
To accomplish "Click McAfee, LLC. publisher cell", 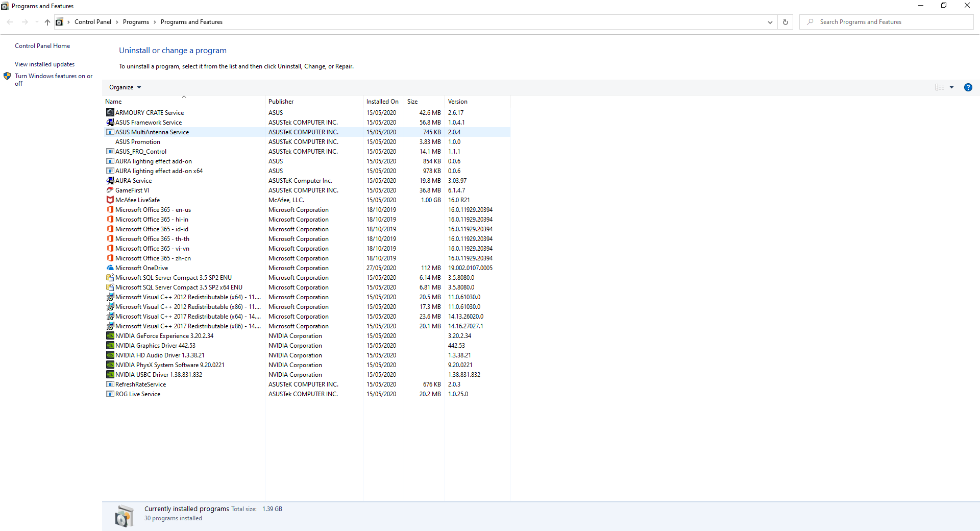I will 286,200.
